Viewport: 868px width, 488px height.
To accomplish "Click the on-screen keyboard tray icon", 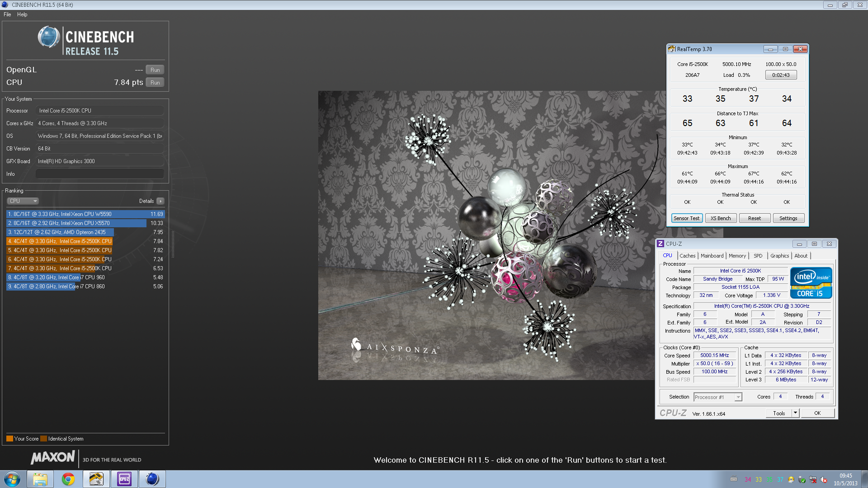I will (734, 479).
